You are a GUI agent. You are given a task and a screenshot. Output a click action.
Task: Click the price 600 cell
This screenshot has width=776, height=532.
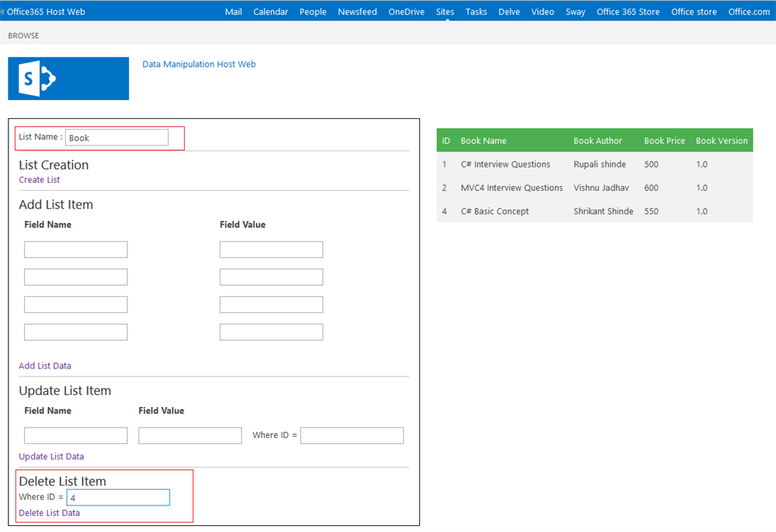pyautogui.click(x=651, y=187)
